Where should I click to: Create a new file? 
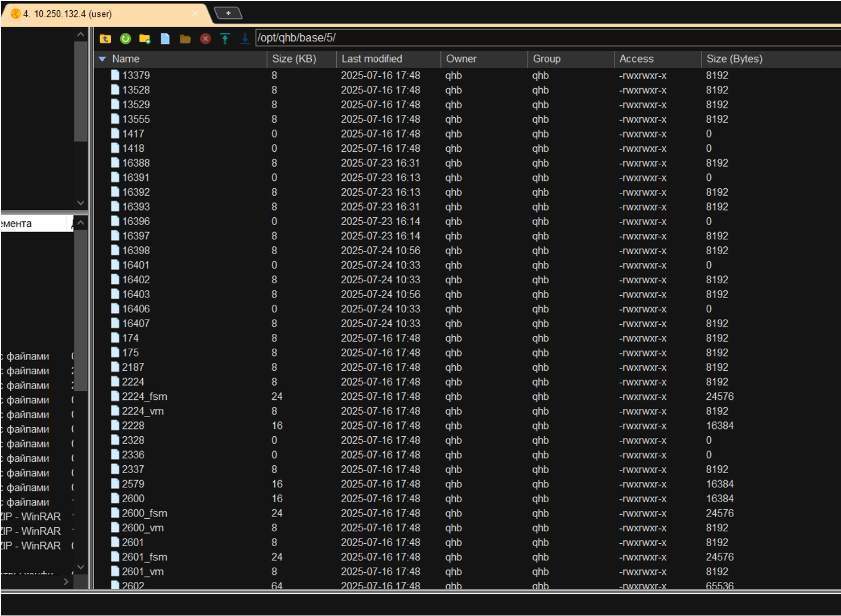165,38
